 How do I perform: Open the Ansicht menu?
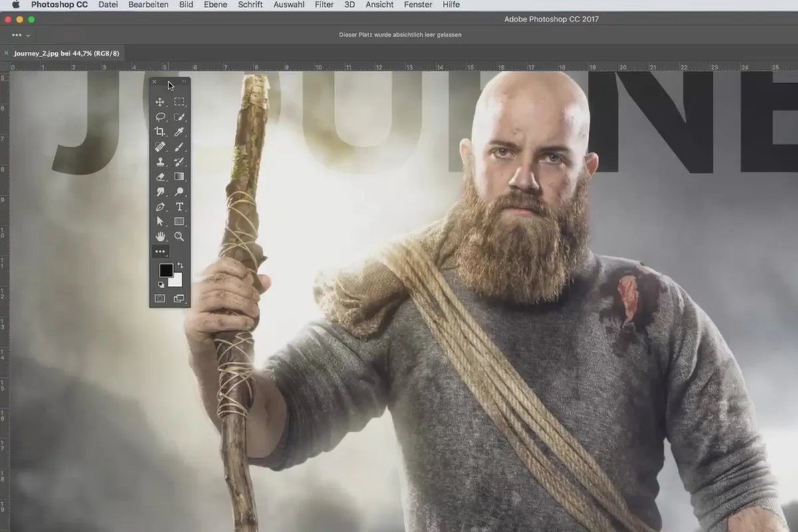[380, 5]
